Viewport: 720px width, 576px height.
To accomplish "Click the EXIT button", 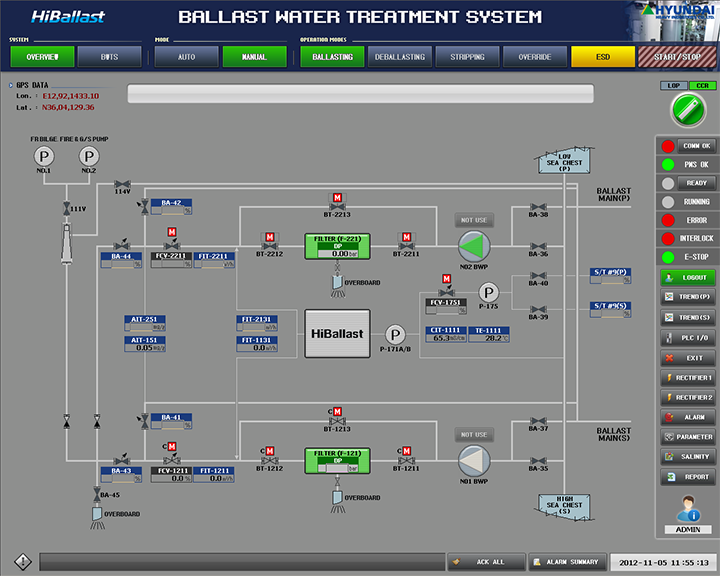I will (688, 358).
